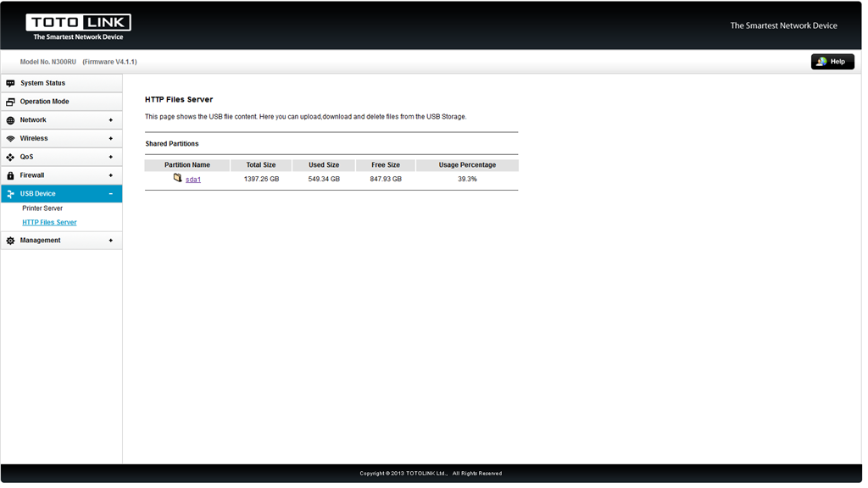Screen dimensions: 868x488
Task: Click the 39.3% usage value
Action: [467, 180]
